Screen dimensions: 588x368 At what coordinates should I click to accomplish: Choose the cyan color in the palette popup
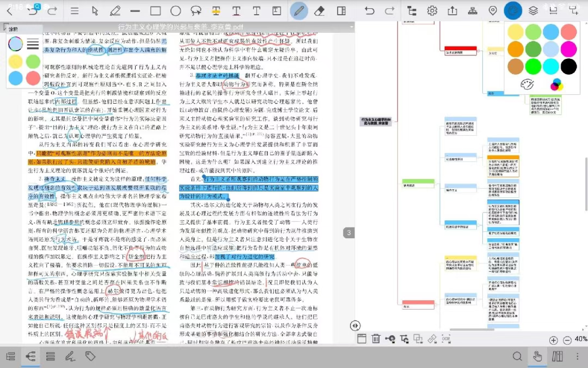coord(550,67)
